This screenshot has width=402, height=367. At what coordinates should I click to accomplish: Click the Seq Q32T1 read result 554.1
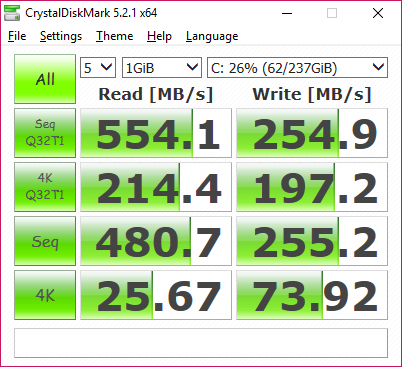pos(156,133)
